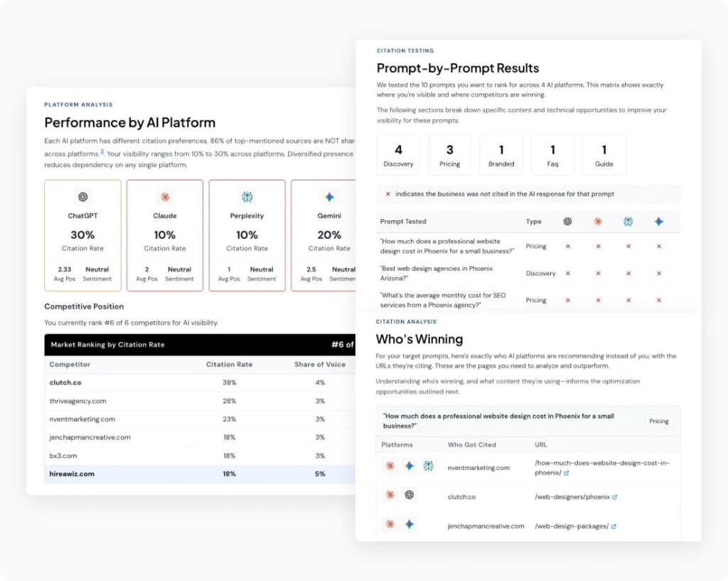
Task: Click the ChatGPT 30% citation rate card
Action: tap(82, 235)
